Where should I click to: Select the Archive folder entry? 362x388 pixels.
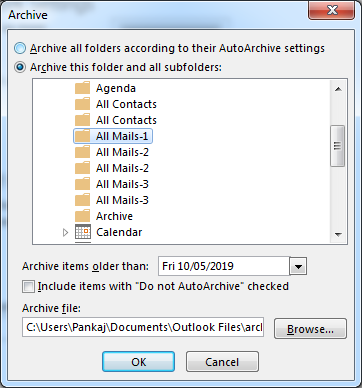(114, 216)
